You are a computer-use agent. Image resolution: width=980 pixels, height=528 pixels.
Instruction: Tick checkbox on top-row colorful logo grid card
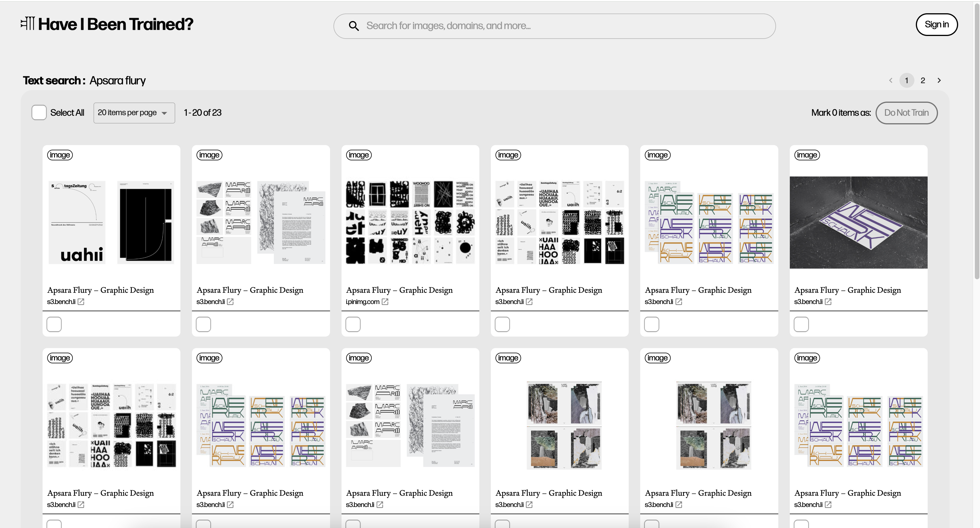(652, 324)
